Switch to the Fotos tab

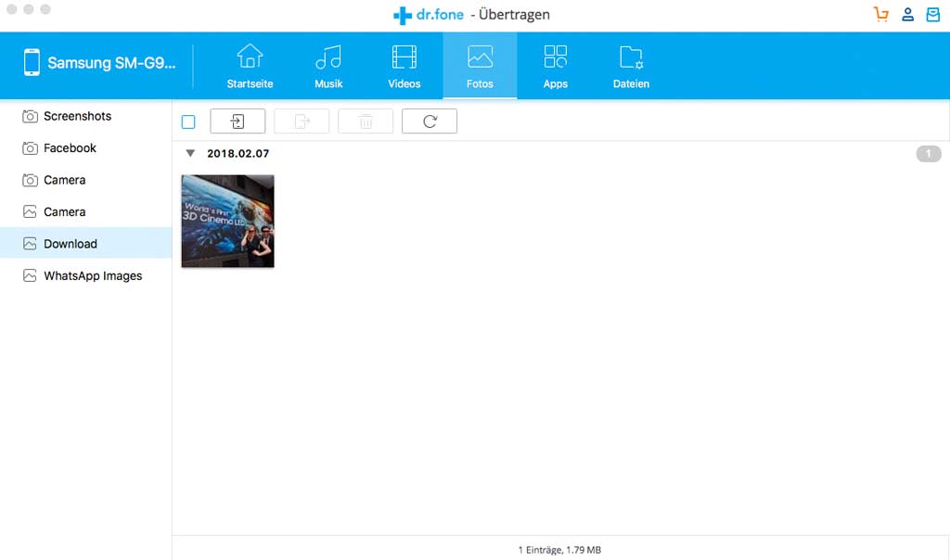pyautogui.click(x=480, y=57)
